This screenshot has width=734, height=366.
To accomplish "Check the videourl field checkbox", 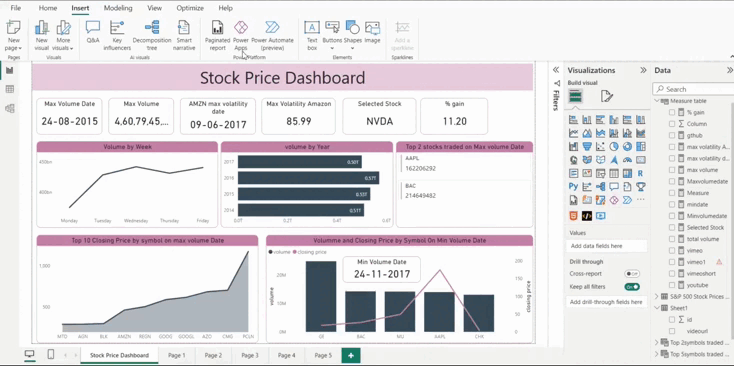I will (x=672, y=331).
